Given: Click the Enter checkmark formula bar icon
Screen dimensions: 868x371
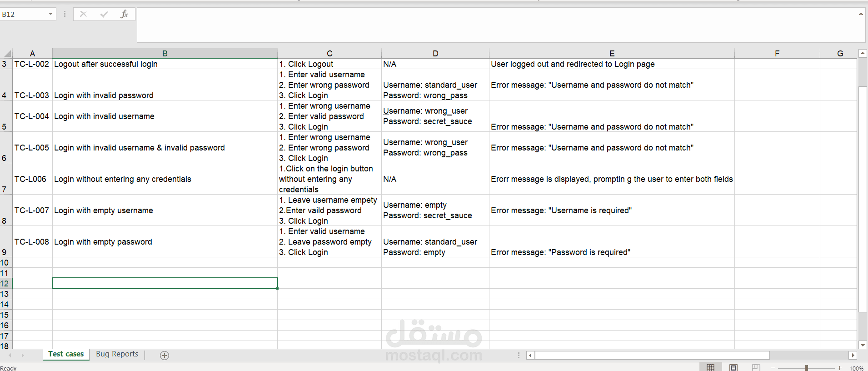Looking at the screenshot, I should point(104,14).
